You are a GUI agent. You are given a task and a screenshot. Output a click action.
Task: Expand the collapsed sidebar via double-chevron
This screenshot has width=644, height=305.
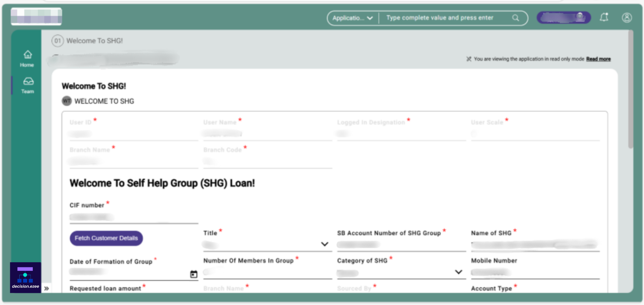(x=47, y=288)
